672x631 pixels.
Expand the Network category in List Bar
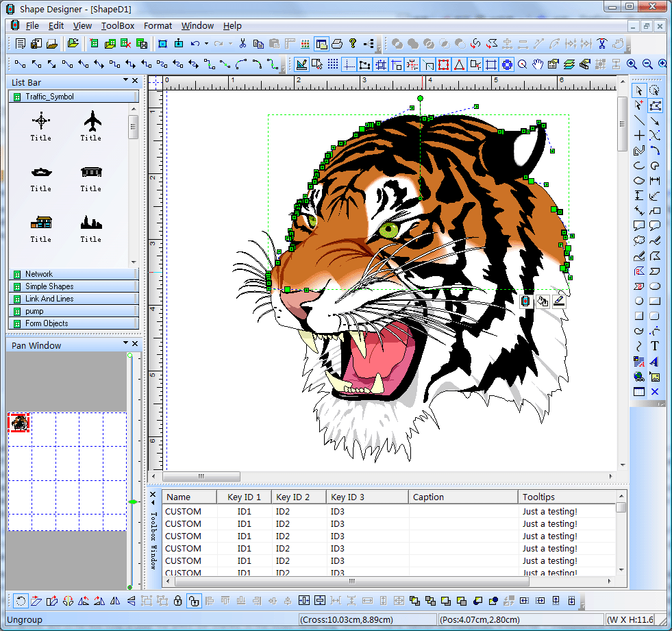point(39,274)
